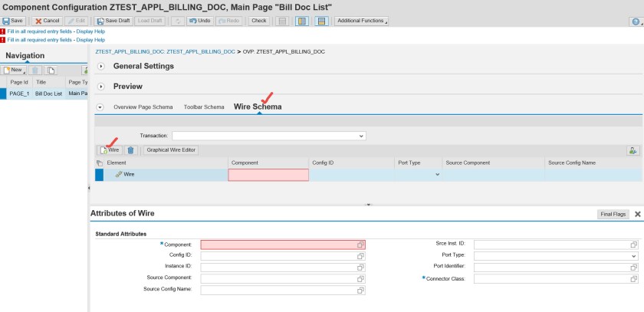Open value help for Component field
644x312 pixels.
coord(360,245)
